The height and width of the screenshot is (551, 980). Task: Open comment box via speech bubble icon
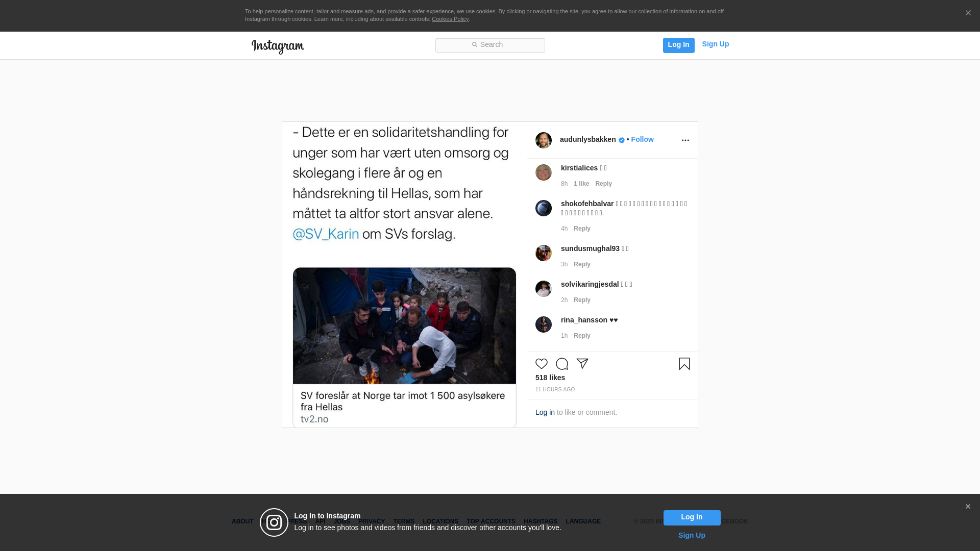point(562,364)
